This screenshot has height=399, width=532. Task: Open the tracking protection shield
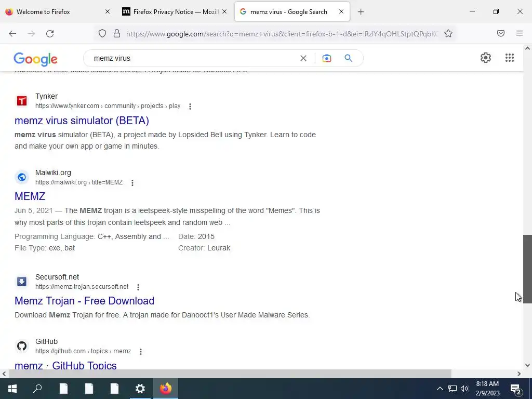click(x=102, y=33)
